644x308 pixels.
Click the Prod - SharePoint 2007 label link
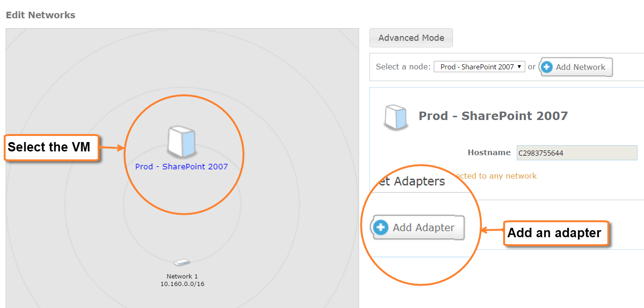[x=181, y=166]
